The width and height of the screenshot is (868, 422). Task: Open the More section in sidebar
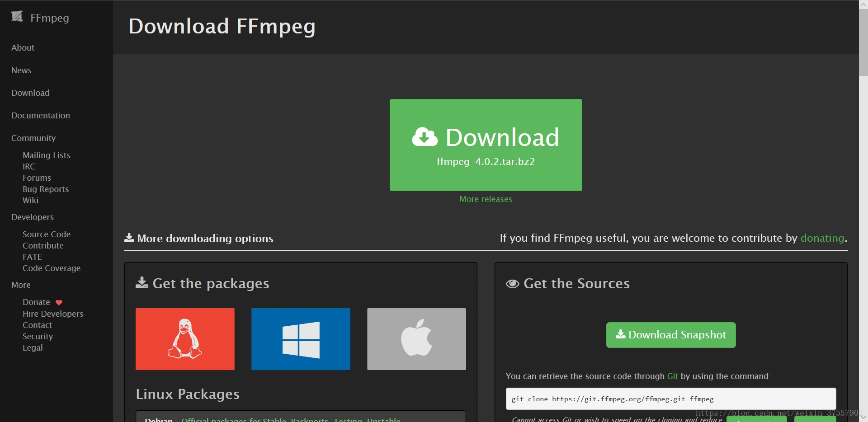tap(21, 285)
